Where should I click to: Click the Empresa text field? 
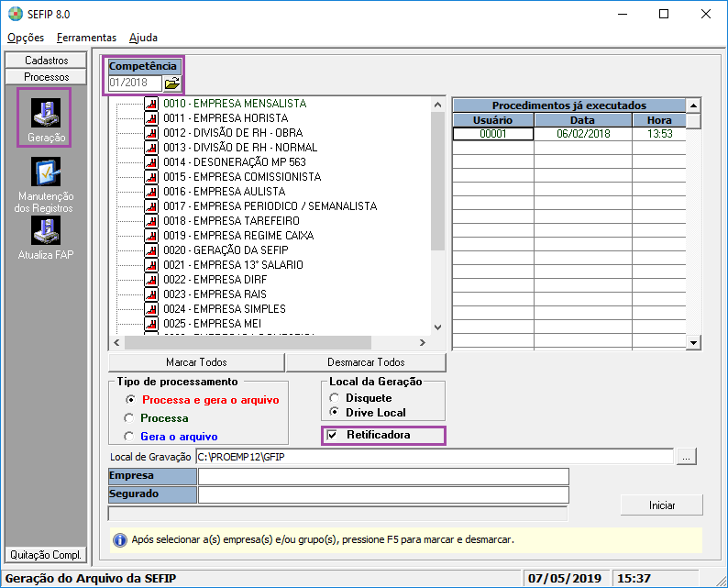(383, 476)
